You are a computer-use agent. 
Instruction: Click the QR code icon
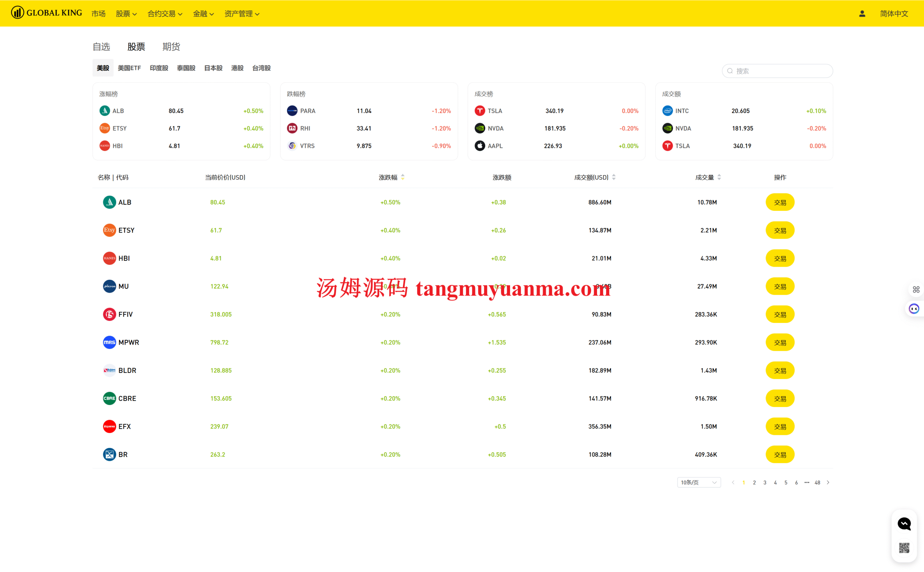tap(904, 547)
